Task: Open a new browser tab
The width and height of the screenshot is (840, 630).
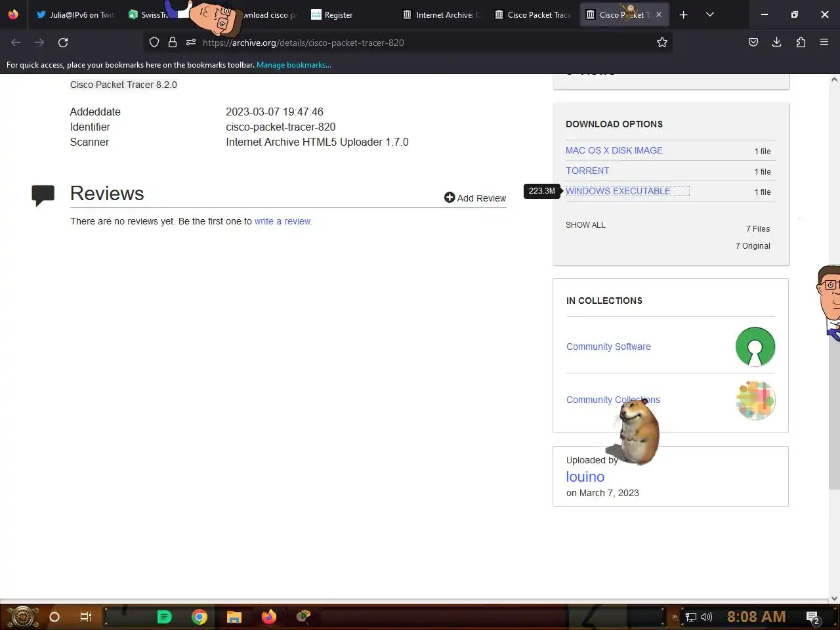Action: click(683, 14)
